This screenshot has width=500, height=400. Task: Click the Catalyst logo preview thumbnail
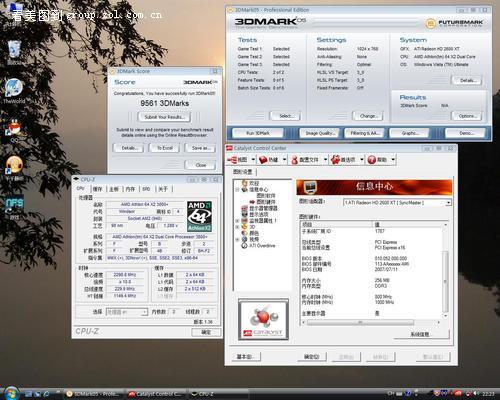(x=264, y=319)
